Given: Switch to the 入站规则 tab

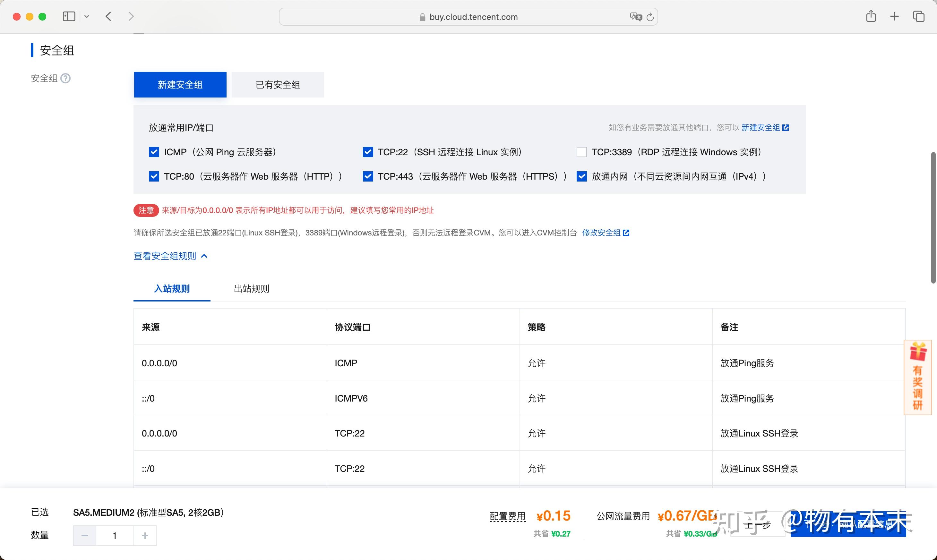Looking at the screenshot, I should [x=172, y=289].
